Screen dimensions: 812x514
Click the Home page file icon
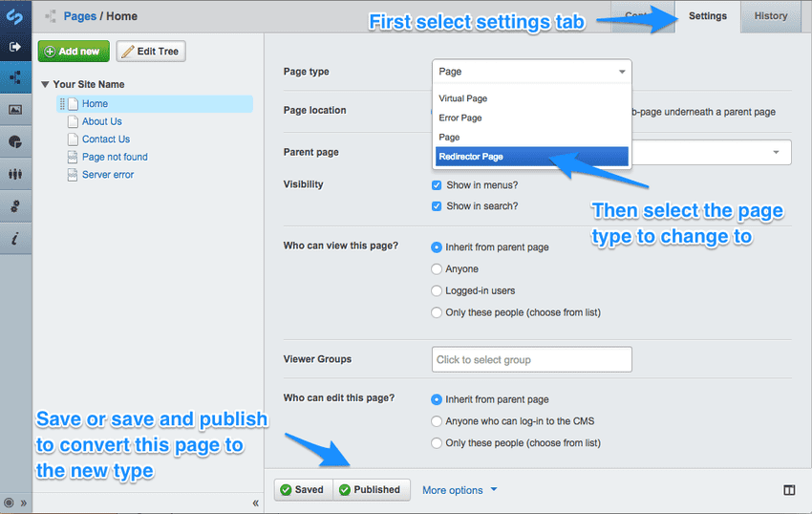(73, 104)
